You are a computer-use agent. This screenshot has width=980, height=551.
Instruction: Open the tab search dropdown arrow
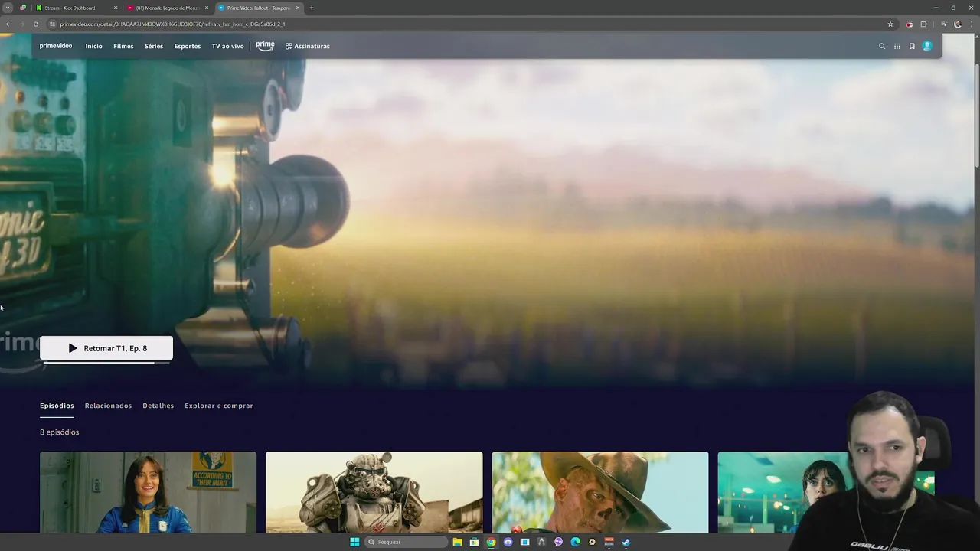[8, 8]
